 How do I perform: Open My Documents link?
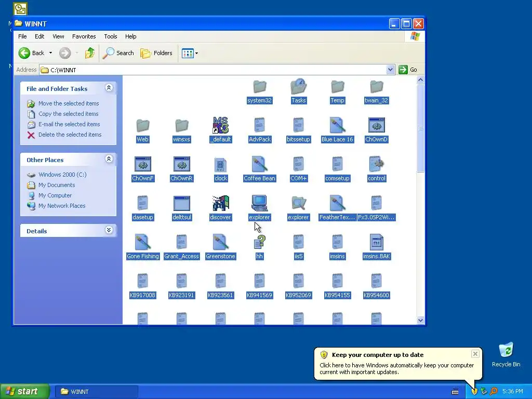pyautogui.click(x=57, y=185)
